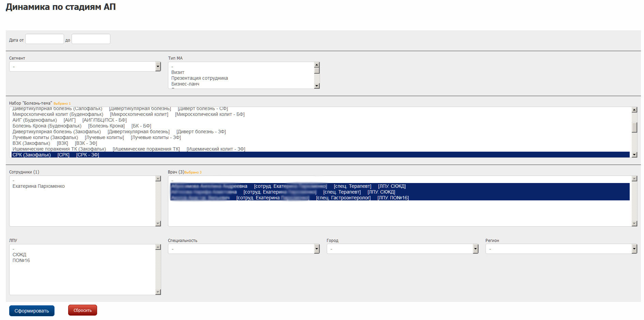Open the Город dropdown list
Image resolution: width=644 pixels, height=320 pixels.
coord(402,249)
